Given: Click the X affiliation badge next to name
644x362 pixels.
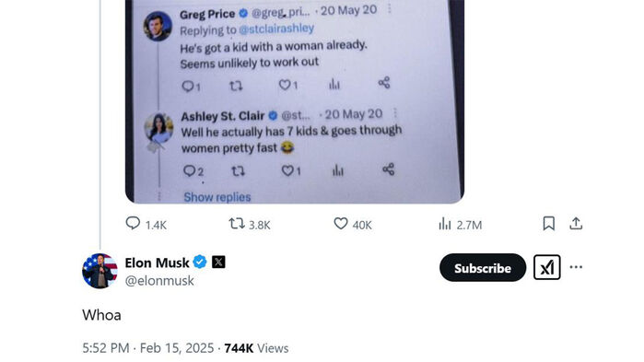Looking at the screenshot, I should tap(218, 262).
